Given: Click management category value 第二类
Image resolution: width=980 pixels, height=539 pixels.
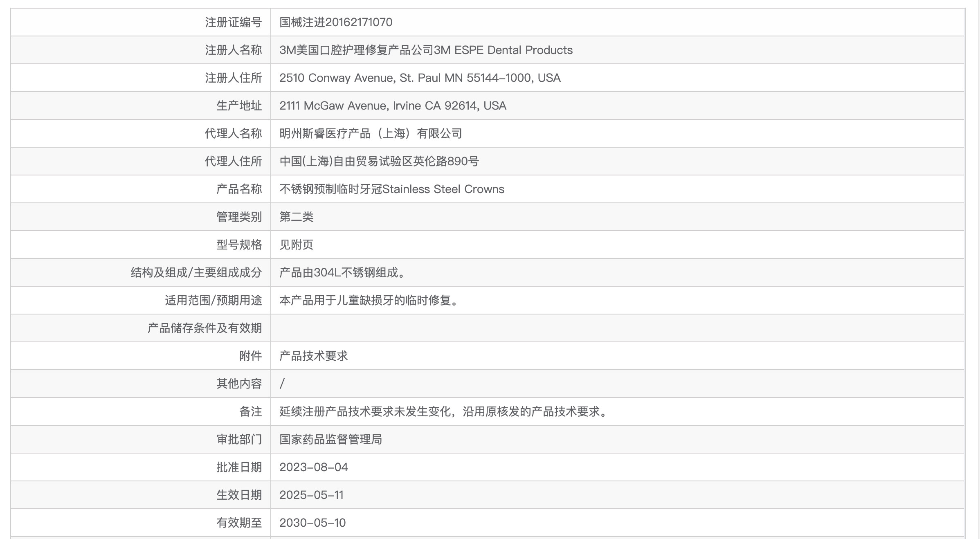Looking at the screenshot, I should pos(296,217).
